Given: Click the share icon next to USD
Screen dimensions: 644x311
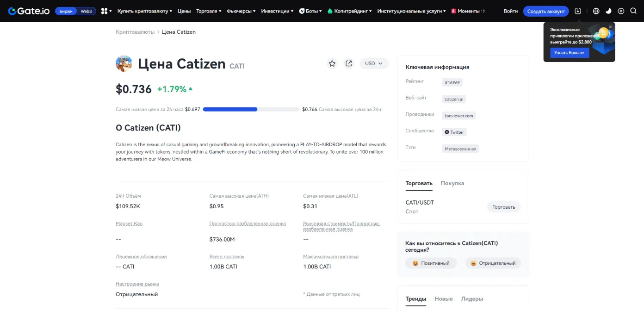Looking at the screenshot, I should [349, 63].
